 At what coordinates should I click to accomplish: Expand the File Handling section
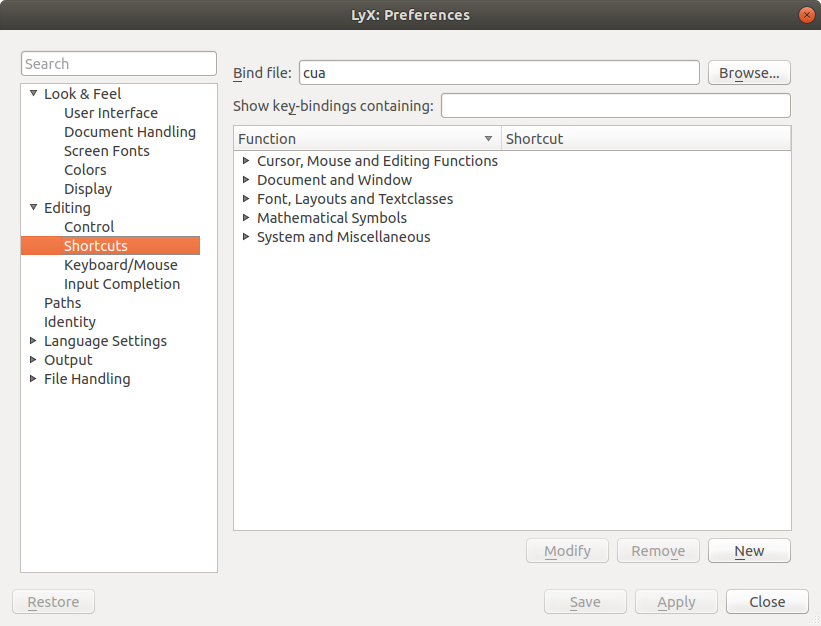(33, 379)
